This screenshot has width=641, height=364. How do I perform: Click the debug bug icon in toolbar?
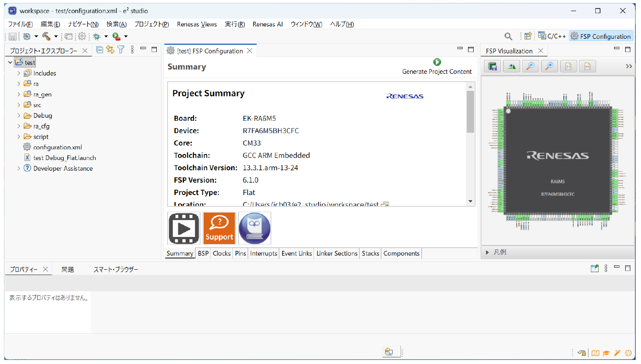click(97, 36)
